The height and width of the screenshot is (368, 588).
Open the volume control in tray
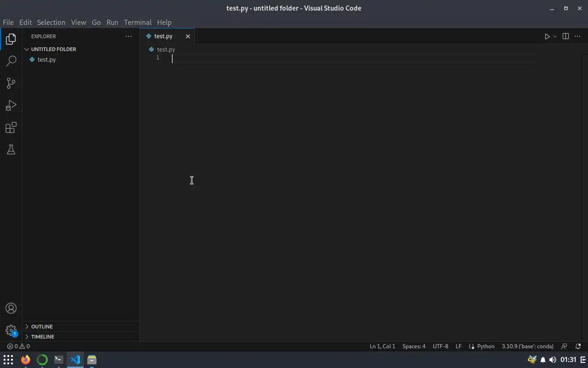pyautogui.click(x=553, y=360)
